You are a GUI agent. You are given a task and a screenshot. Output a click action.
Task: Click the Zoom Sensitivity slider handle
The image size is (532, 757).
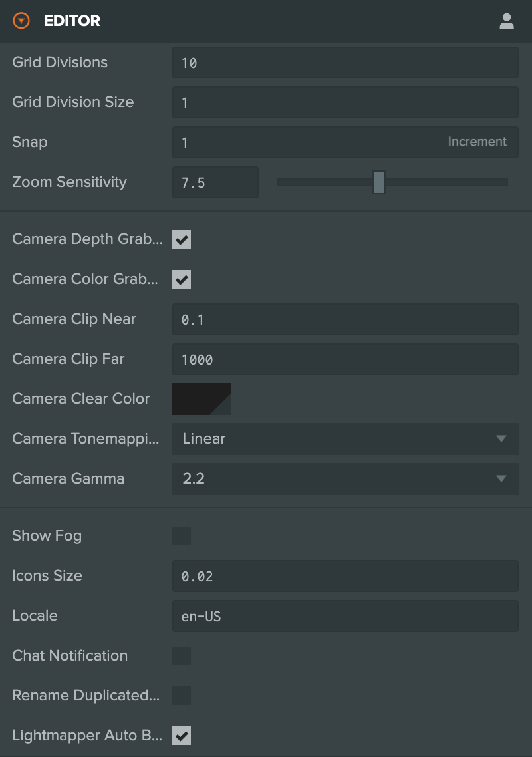pos(379,182)
